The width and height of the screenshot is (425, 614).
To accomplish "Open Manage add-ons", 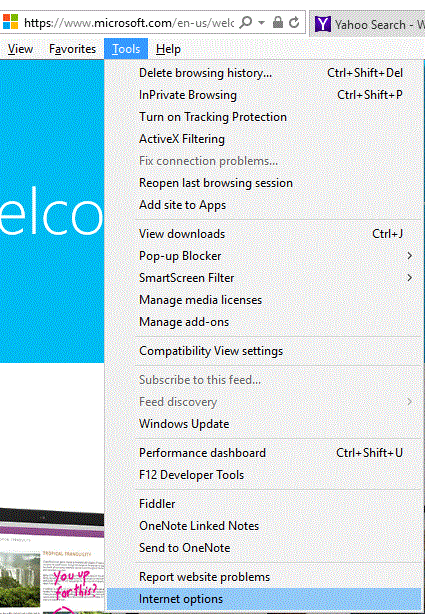I will point(264,322).
